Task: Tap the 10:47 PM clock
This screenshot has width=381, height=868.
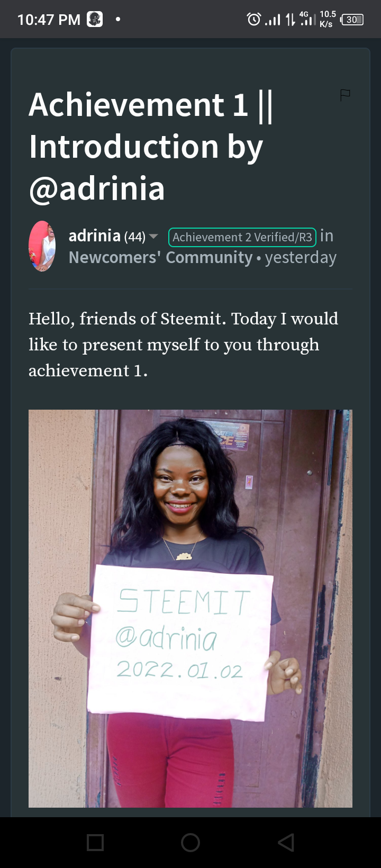Action: click(x=49, y=20)
